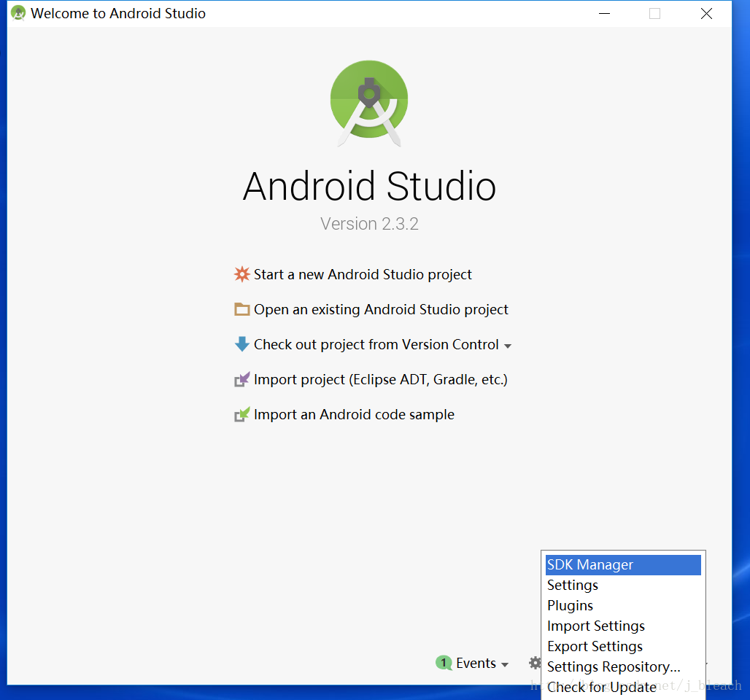Click the Android Studio heading text
The image size is (750, 700).
[369, 186]
